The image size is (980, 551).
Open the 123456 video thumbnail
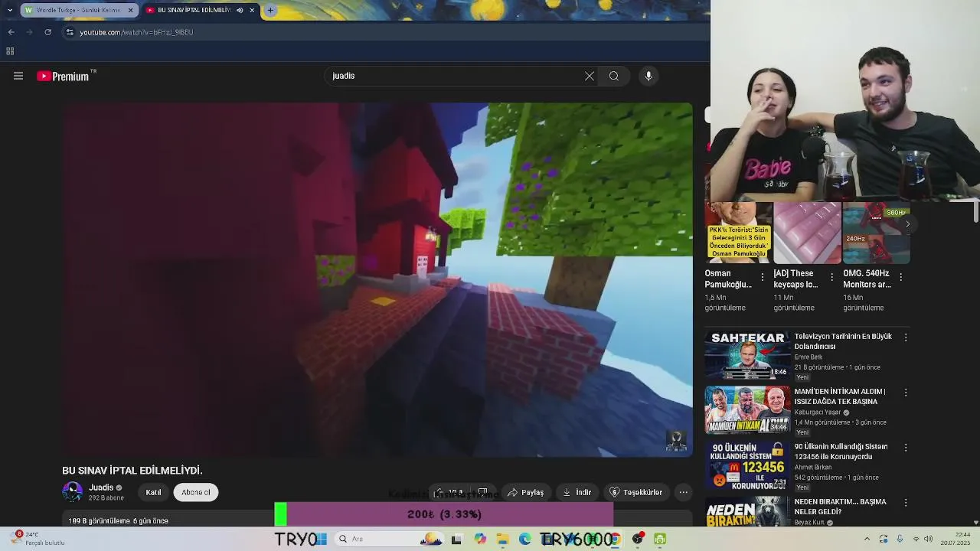[x=747, y=465]
